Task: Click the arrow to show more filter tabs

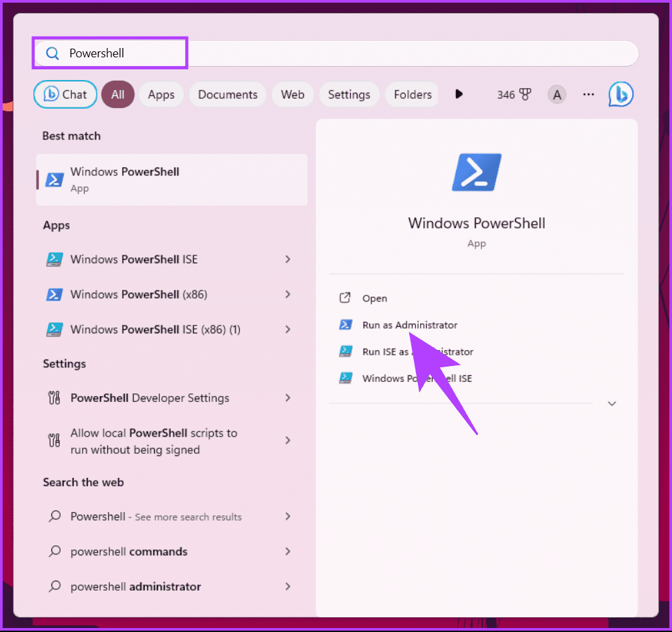Action: point(459,94)
